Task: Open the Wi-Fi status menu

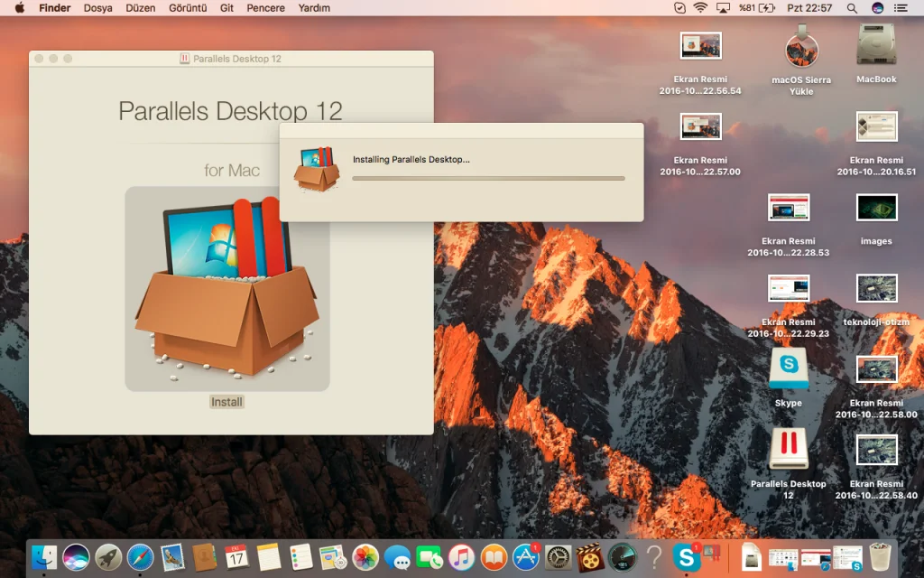Action: (x=700, y=8)
